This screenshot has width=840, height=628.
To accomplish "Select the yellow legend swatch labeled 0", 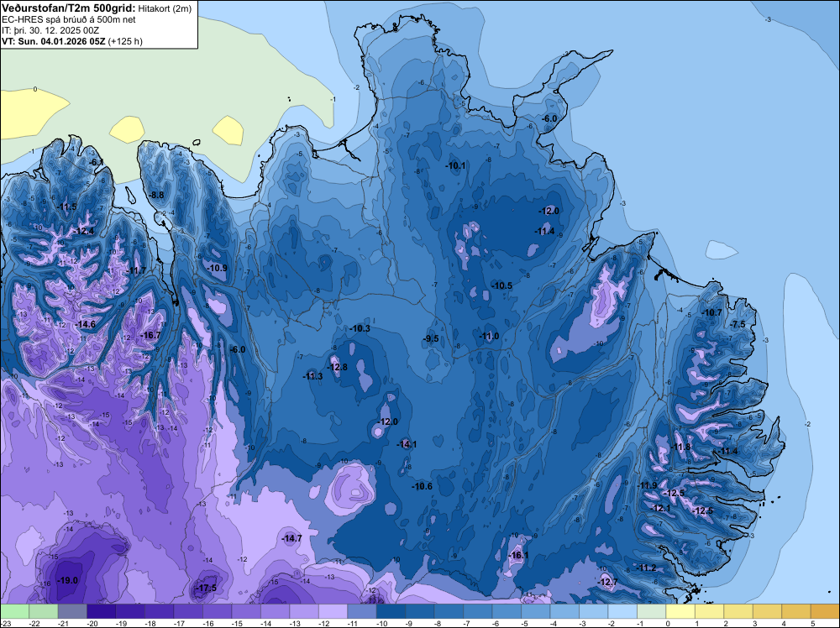I will 680,611.
